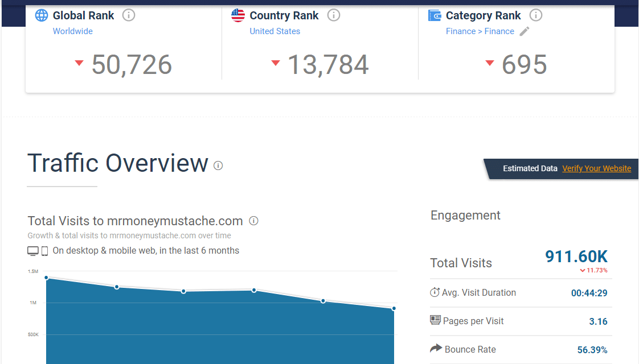Viewport: 639px width, 364px height.
Task: Select the last data point on traffic chart
Action: (394, 308)
